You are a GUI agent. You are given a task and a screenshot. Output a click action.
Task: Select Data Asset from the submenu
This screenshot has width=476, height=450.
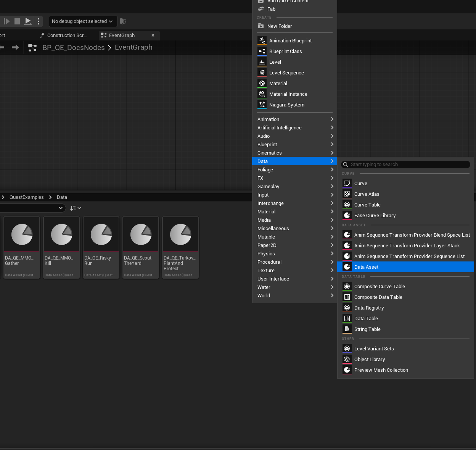tap(405, 267)
